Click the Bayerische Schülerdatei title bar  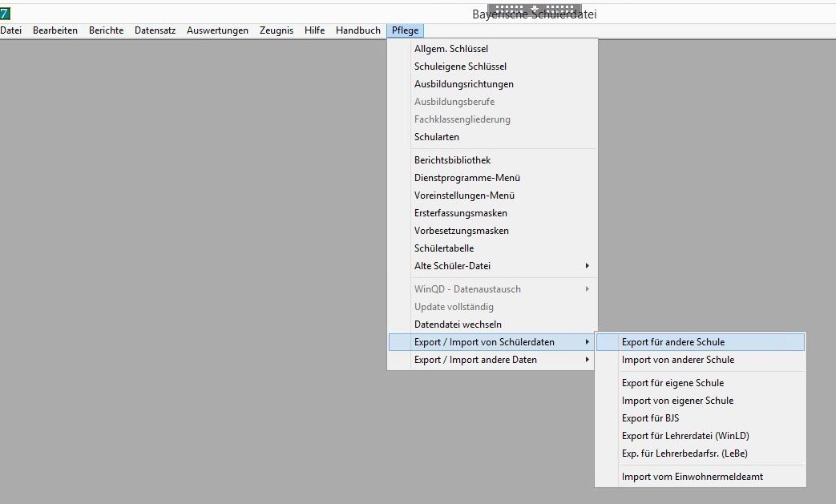coord(535,14)
